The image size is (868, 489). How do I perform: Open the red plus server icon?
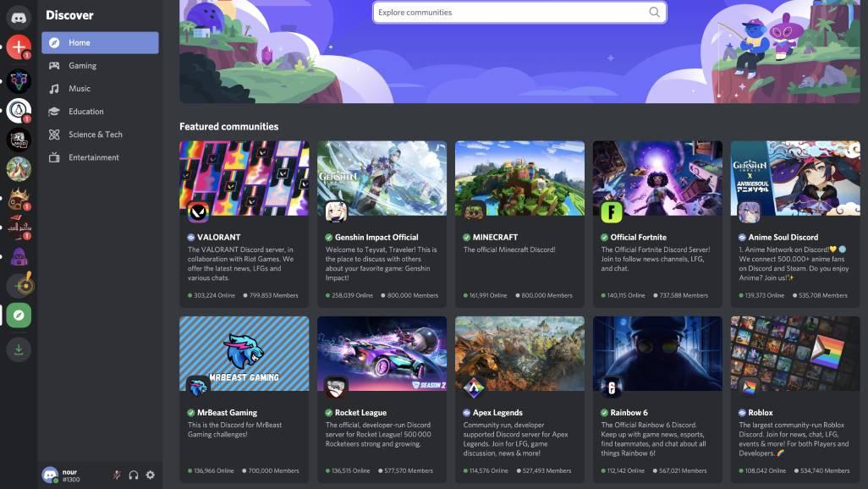pos(19,47)
